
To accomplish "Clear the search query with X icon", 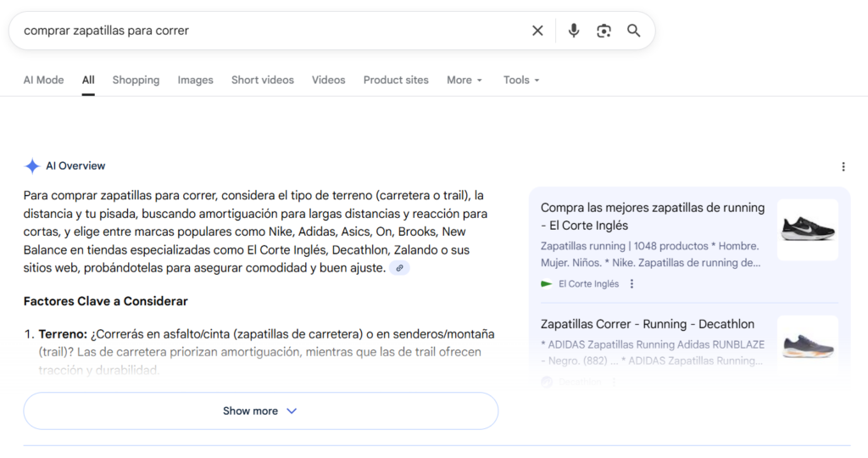I will point(537,31).
